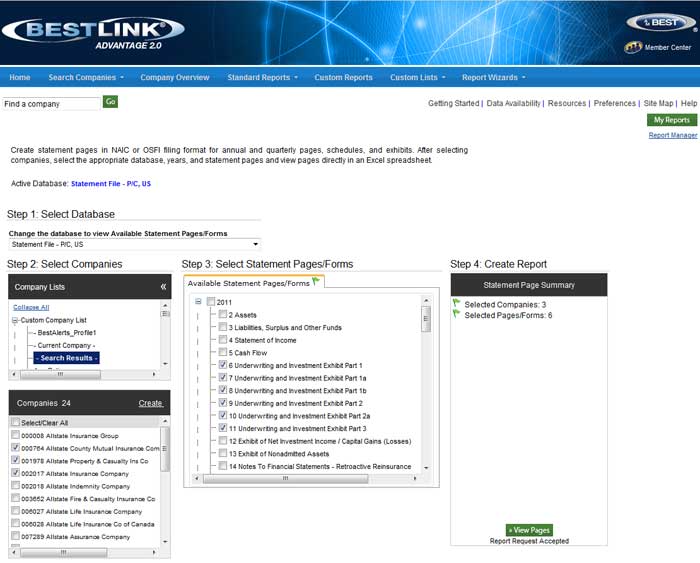Image resolution: width=700 pixels, height=563 pixels.
Task: Select the Available Statement Pages/Forms tab
Action: point(254,283)
